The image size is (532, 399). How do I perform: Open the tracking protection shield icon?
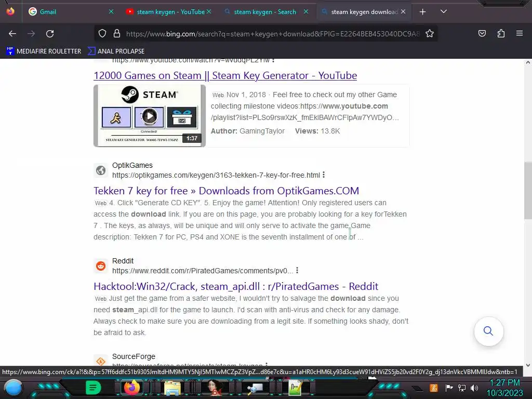102,34
